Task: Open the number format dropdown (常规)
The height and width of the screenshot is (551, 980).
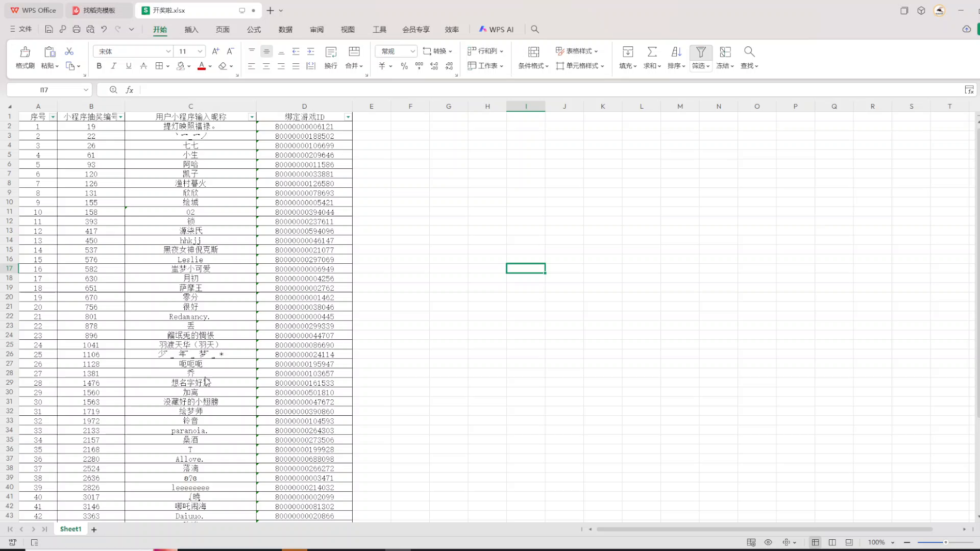Action: (x=412, y=52)
